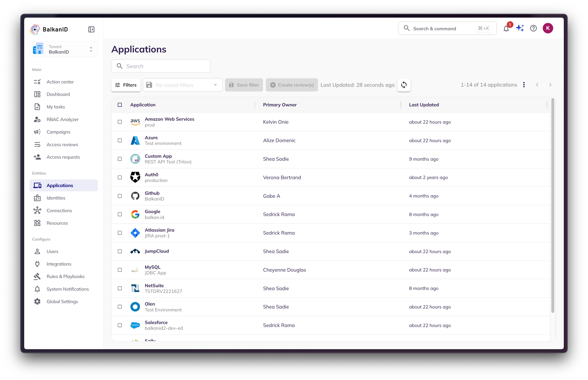
Task: Open the No saved filters dropdown
Action: (x=183, y=85)
